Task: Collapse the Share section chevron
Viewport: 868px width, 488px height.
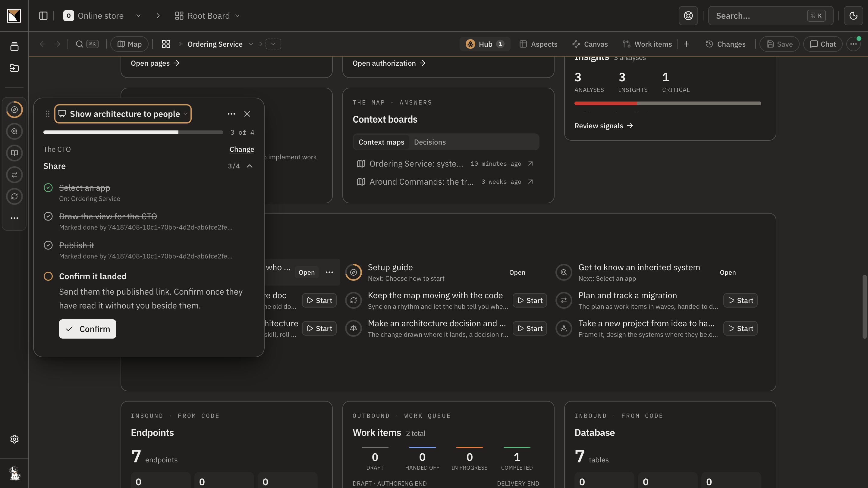Action: [249, 166]
